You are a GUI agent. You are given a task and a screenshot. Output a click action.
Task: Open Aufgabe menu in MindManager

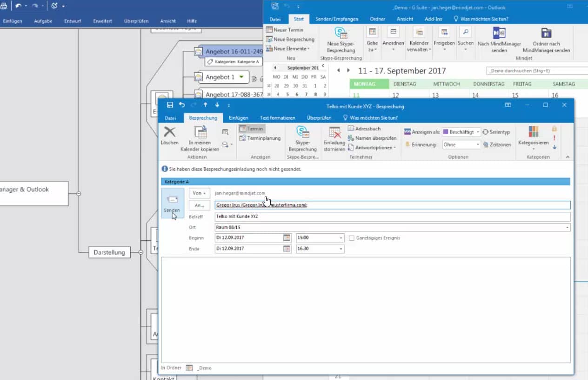[x=43, y=21]
